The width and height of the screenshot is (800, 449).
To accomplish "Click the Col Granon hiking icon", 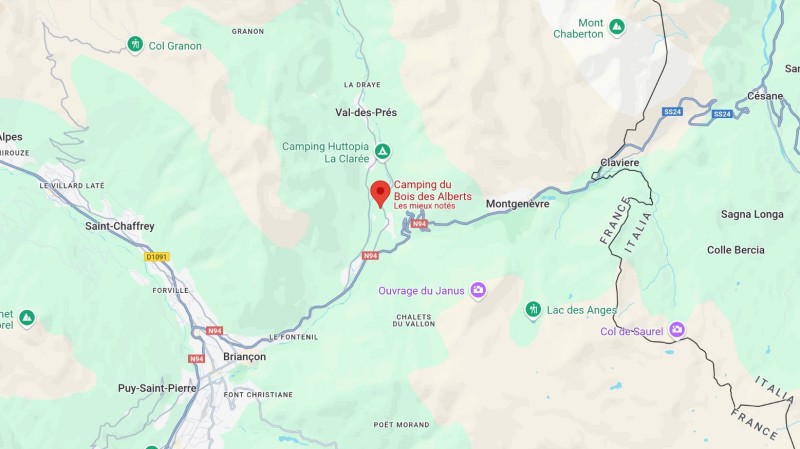I will [135, 44].
